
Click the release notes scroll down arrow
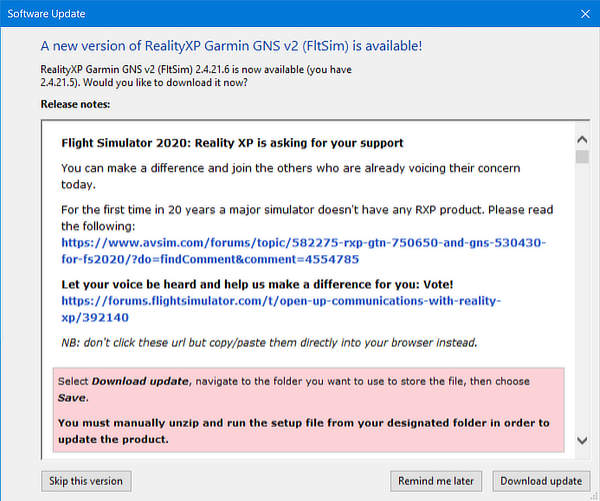click(x=582, y=440)
